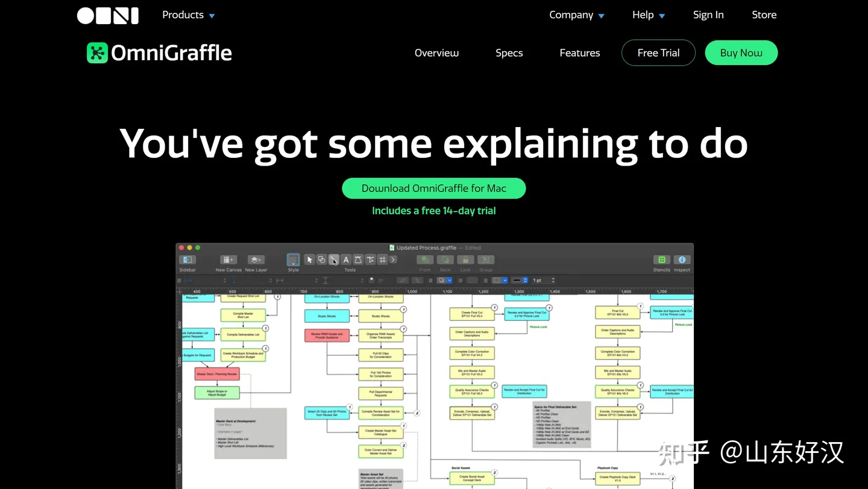The width and height of the screenshot is (868, 489).
Task: Click Create Master Asset Set Catalogue box
Action: 381,432
